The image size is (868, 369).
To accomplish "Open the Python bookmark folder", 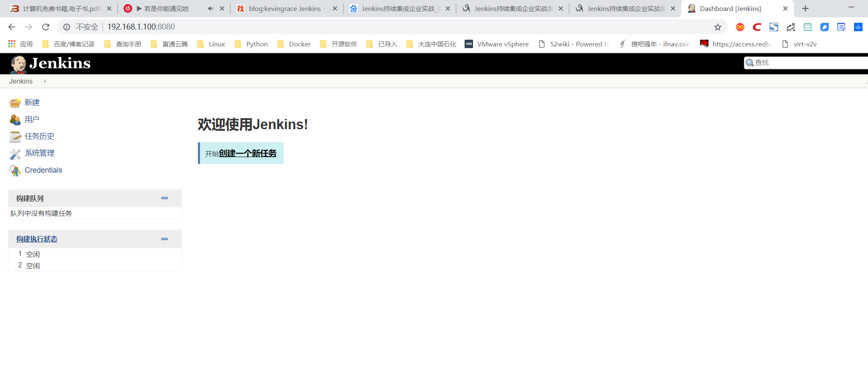I will pyautogui.click(x=251, y=44).
